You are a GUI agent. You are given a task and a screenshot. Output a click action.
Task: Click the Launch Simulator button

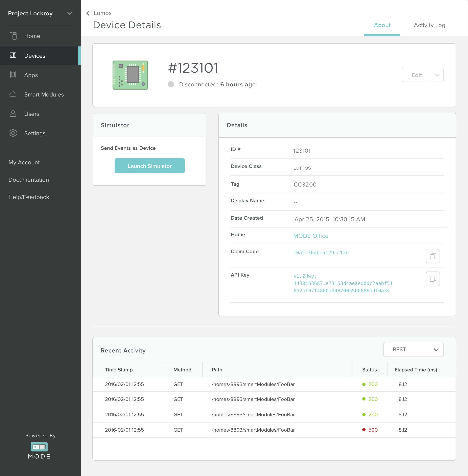(x=149, y=166)
